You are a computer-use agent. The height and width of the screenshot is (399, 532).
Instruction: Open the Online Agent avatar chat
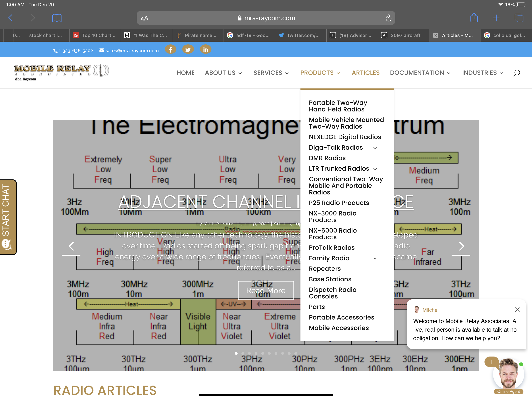[x=508, y=374]
